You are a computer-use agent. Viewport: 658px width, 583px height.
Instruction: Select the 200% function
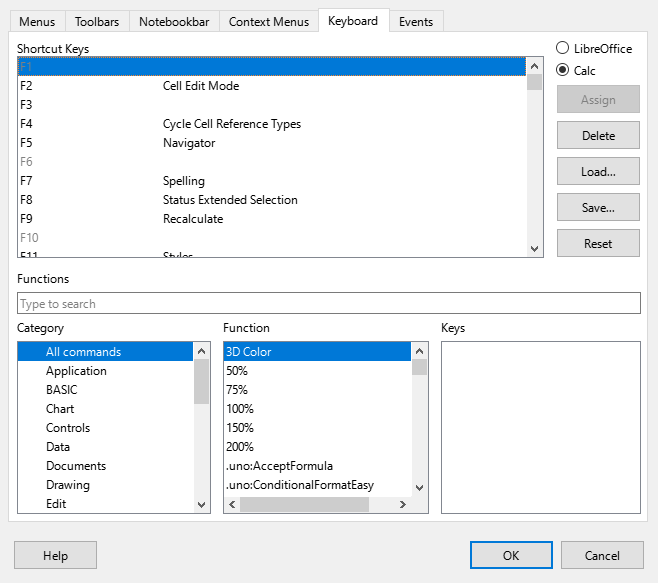(317, 447)
